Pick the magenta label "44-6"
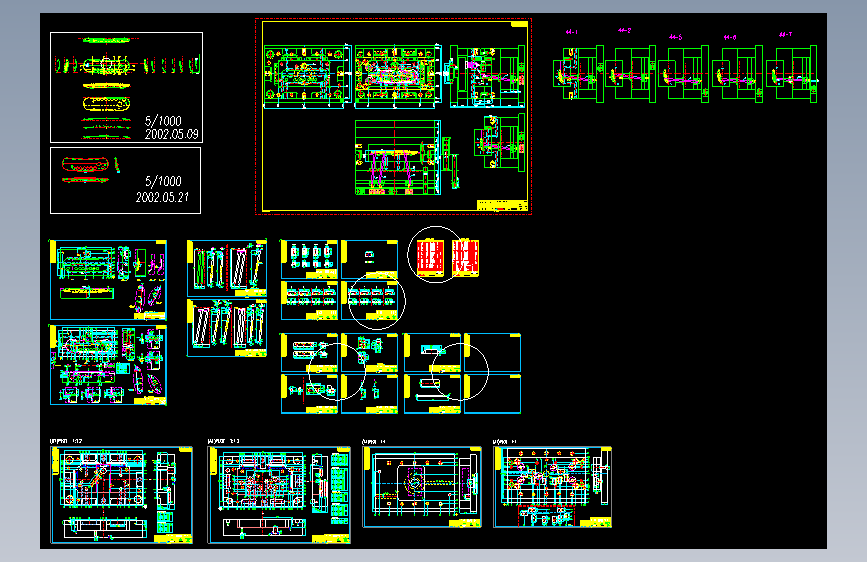 tap(730, 38)
